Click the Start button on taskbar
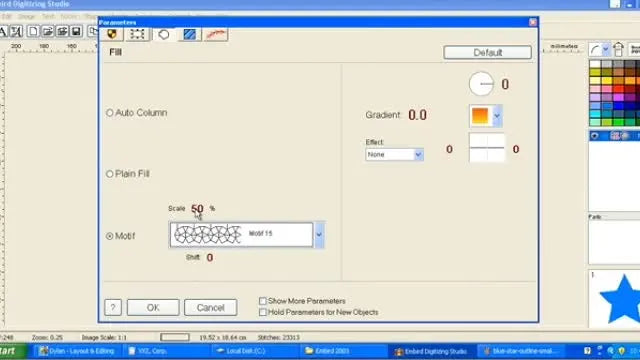This screenshot has width=640, height=360. coord(12,351)
